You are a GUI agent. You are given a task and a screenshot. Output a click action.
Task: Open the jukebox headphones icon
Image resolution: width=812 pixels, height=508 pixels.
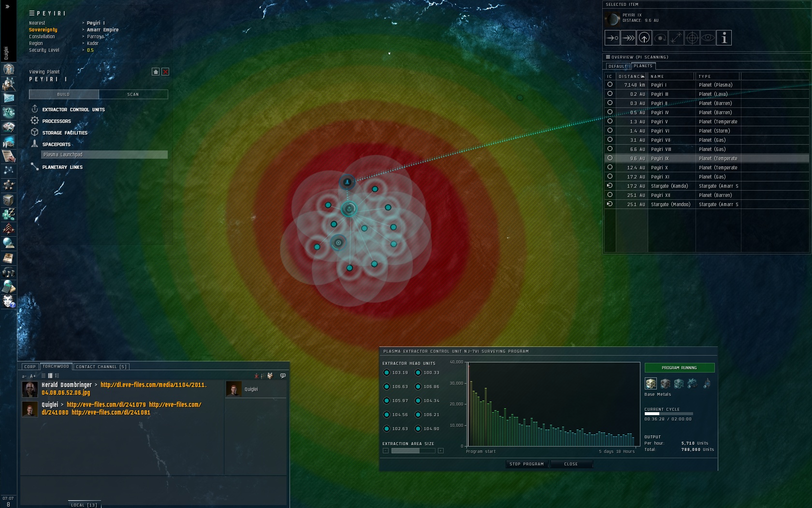[8, 272]
